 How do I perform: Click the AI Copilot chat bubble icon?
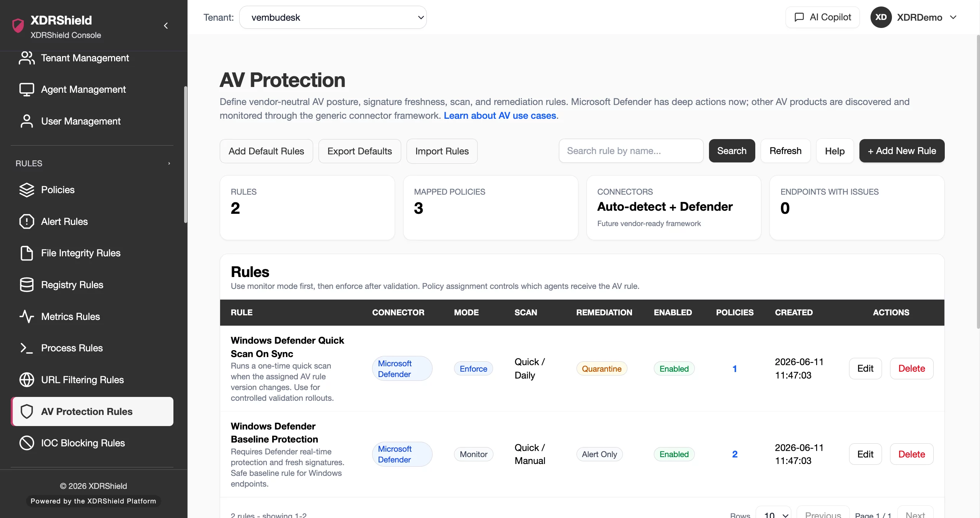[x=799, y=17]
